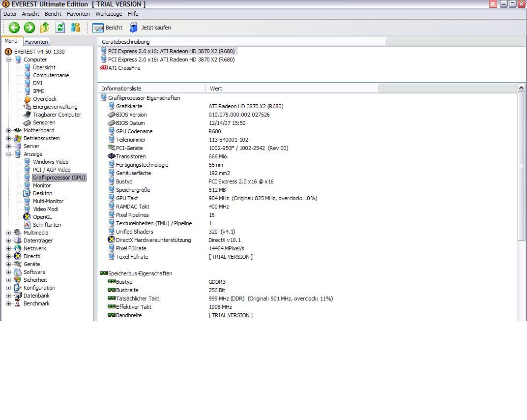Click the Betriebssystem Windows flag icon
This screenshot has height=420, width=527.
pos(18,138)
